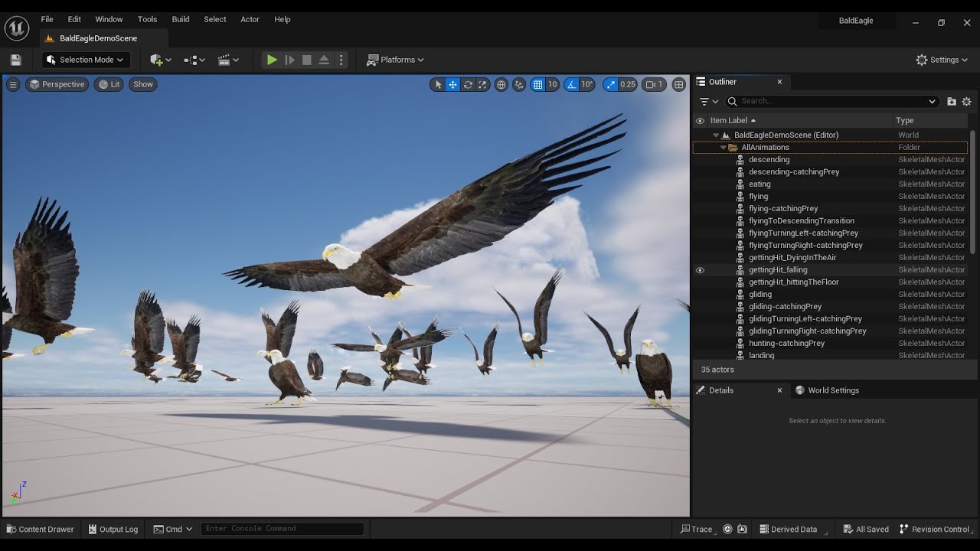Click the Output Log button
Screen dimensions: 980x551
tap(113, 529)
